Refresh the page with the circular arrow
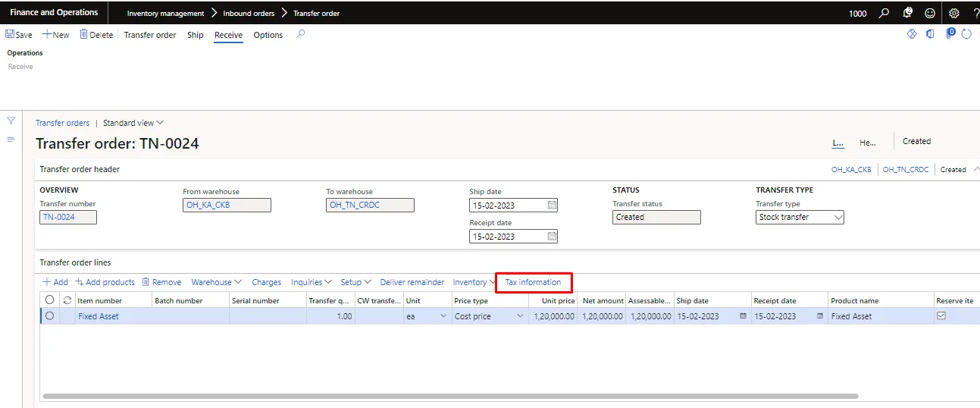The height and width of the screenshot is (408, 980). [966, 34]
